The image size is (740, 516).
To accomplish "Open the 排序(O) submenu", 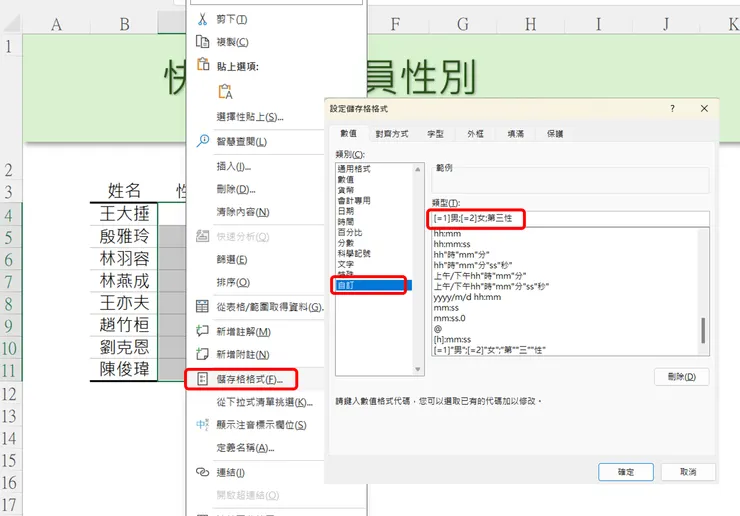I will pyautogui.click(x=233, y=282).
